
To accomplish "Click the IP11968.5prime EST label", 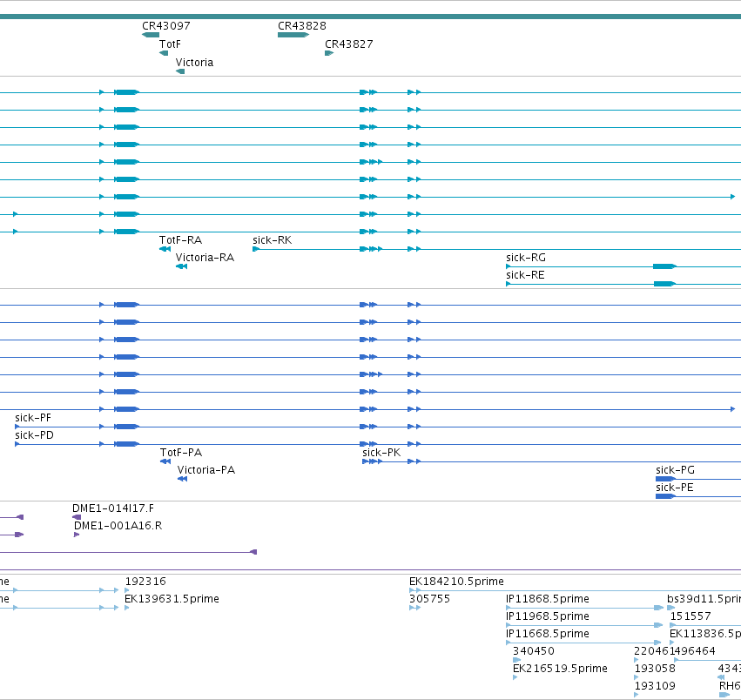I will click(x=547, y=616).
